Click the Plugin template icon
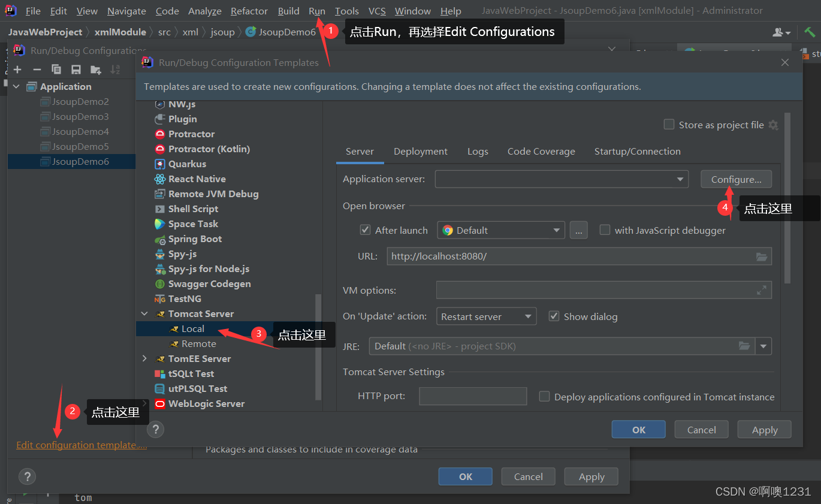Image resolution: width=821 pixels, height=504 pixels. coord(159,119)
